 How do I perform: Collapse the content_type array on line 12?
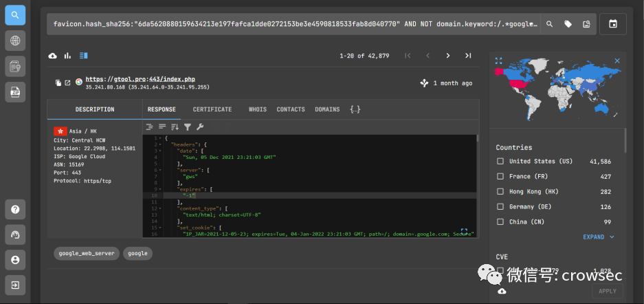tap(160, 208)
